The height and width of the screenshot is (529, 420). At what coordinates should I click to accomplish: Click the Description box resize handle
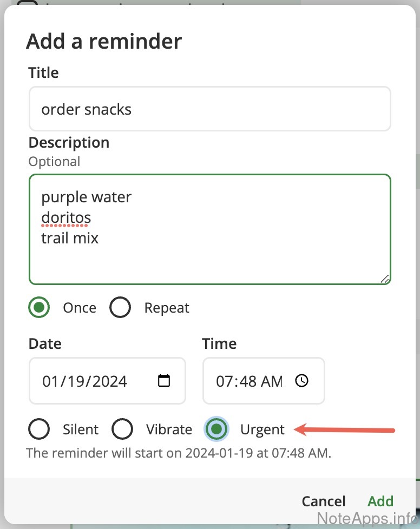(385, 279)
